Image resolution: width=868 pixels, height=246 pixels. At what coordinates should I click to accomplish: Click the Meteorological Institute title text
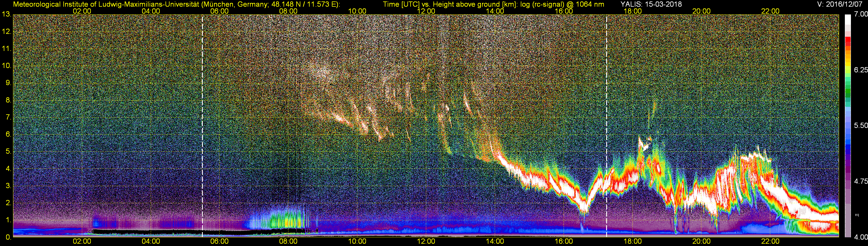[x=176, y=4]
